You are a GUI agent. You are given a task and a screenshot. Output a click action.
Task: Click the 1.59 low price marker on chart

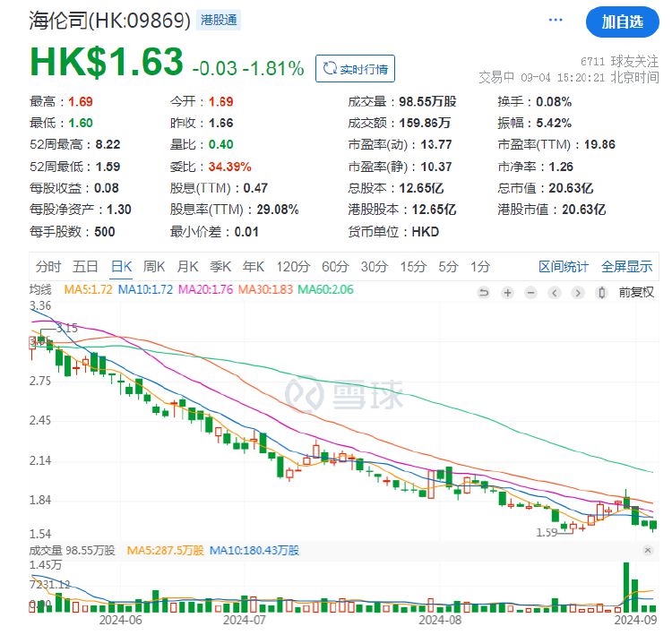click(547, 533)
